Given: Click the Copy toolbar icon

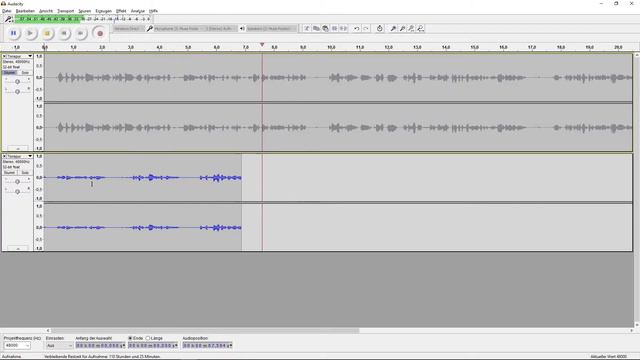Looking at the screenshot, I should 316,29.
